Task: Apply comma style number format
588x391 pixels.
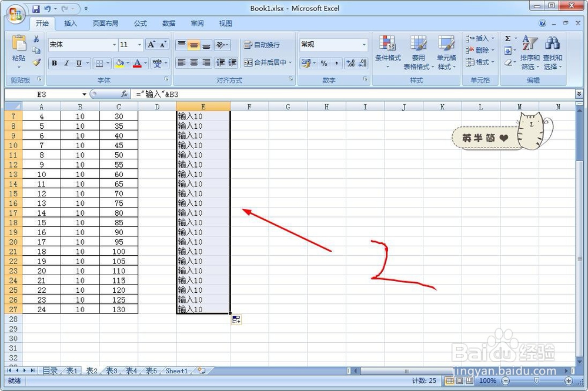Action: click(x=336, y=64)
